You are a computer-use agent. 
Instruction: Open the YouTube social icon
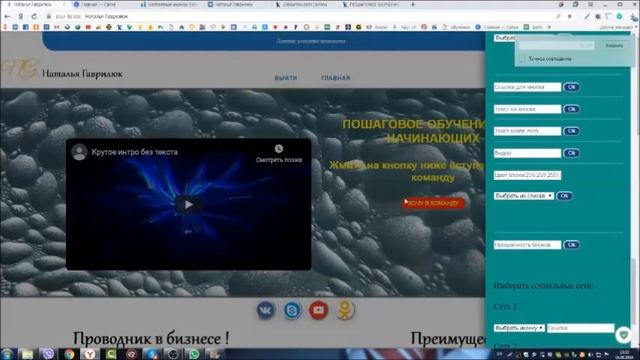[x=318, y=310]
